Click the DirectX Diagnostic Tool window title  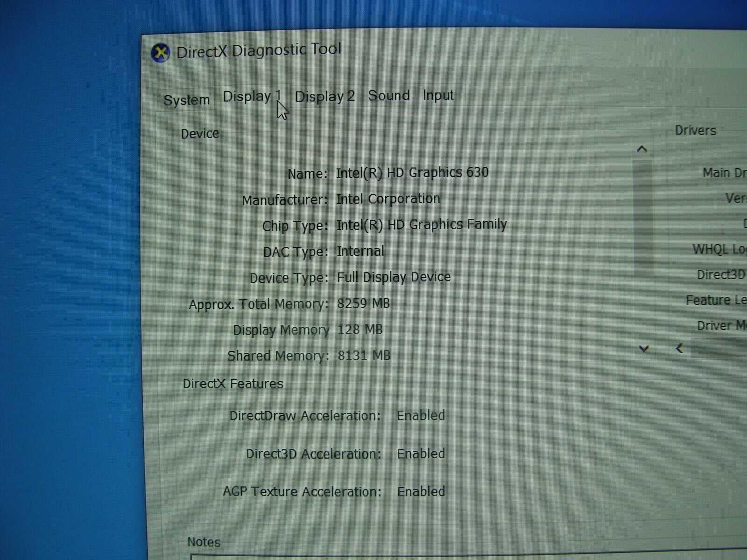click(x=259, y=50)
